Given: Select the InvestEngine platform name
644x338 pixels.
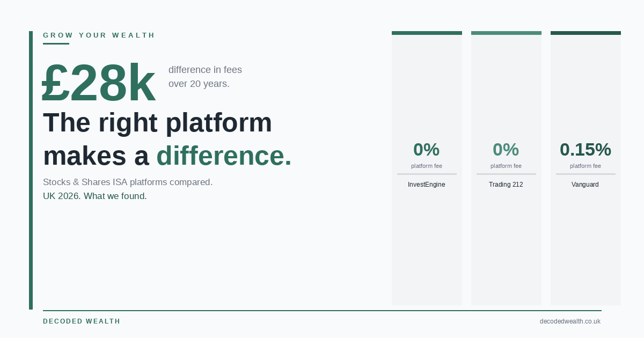Looking at the screenshot, I should [426, 185].
